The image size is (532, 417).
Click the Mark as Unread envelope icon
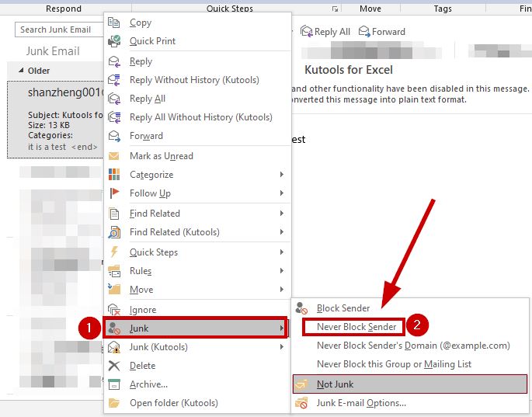113,156
